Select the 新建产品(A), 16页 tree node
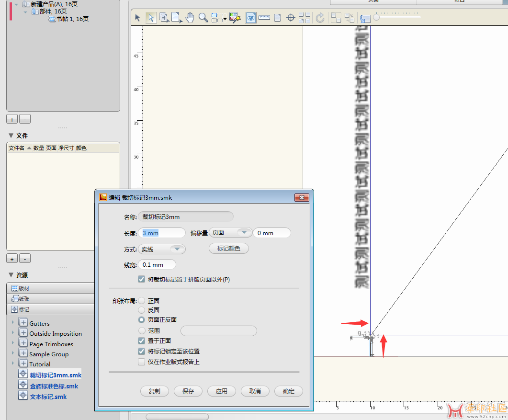 54,4
